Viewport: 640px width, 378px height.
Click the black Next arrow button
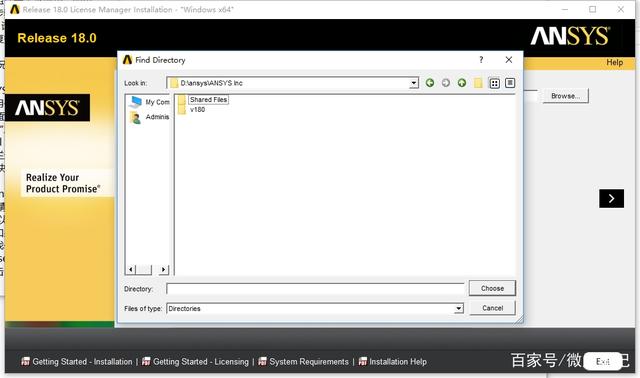(x=611, y=198)
